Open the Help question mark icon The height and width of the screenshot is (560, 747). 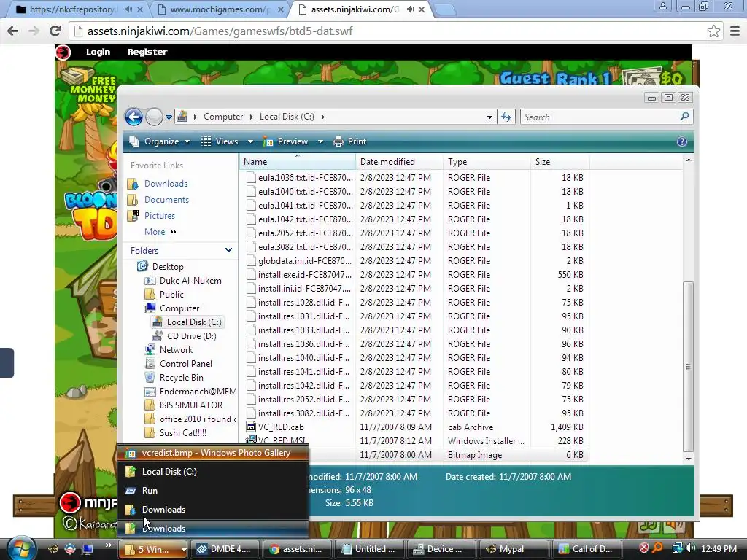[x=682, y=141]
